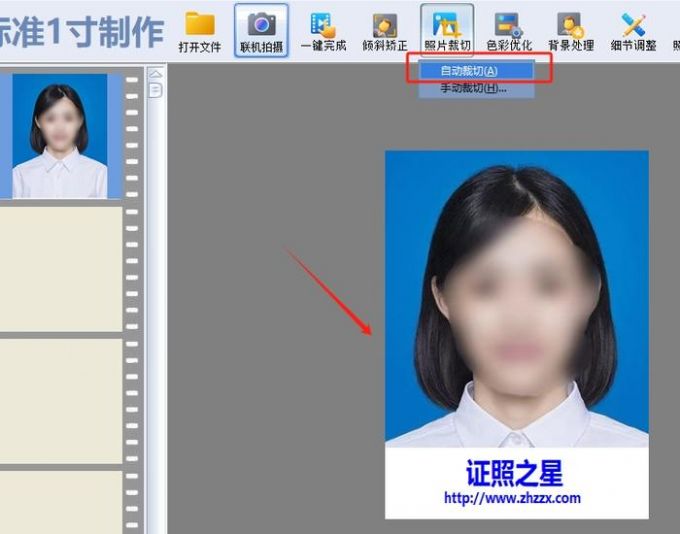Click the http://www.zhzzx.com link on the photo
680x534 pixels.
click(x=512, y=498)
